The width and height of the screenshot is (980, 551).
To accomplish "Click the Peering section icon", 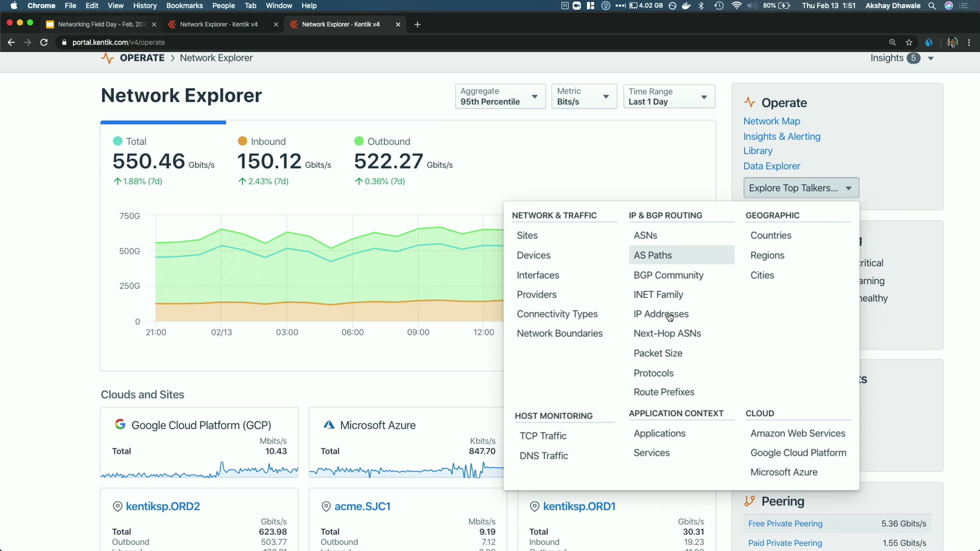I will click(x=749, y=501).
